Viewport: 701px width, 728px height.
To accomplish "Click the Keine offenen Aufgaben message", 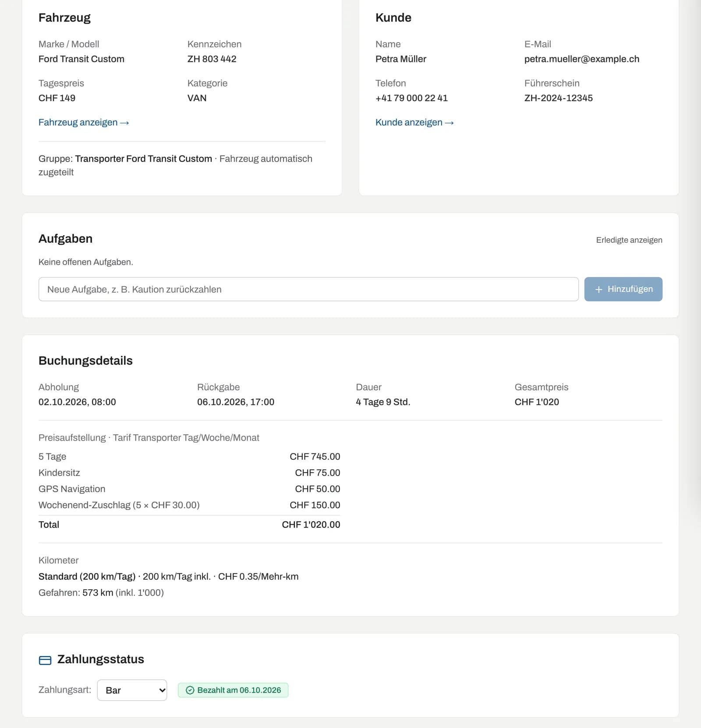I will pyautogui.click(x=86, y=262).
